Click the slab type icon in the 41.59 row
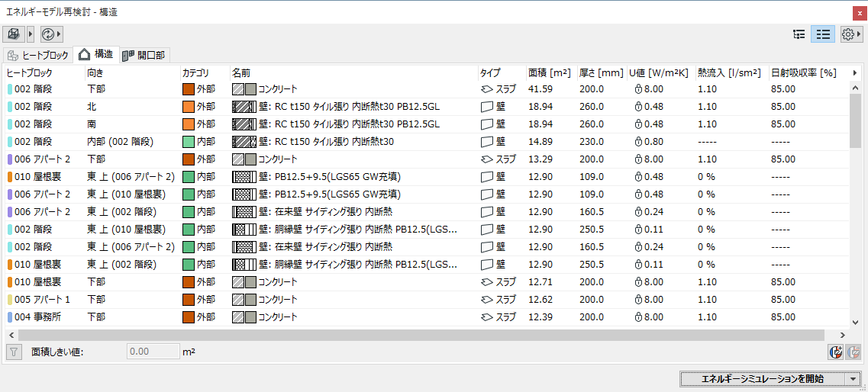The image size is (868, 392). [487, 88]
